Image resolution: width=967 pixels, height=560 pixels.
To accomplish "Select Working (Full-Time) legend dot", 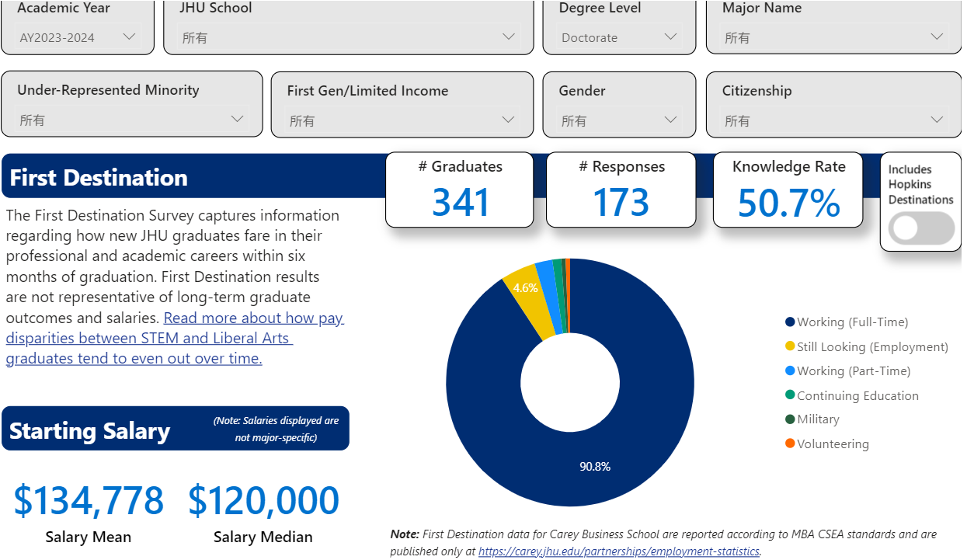I will coord(790,322).
